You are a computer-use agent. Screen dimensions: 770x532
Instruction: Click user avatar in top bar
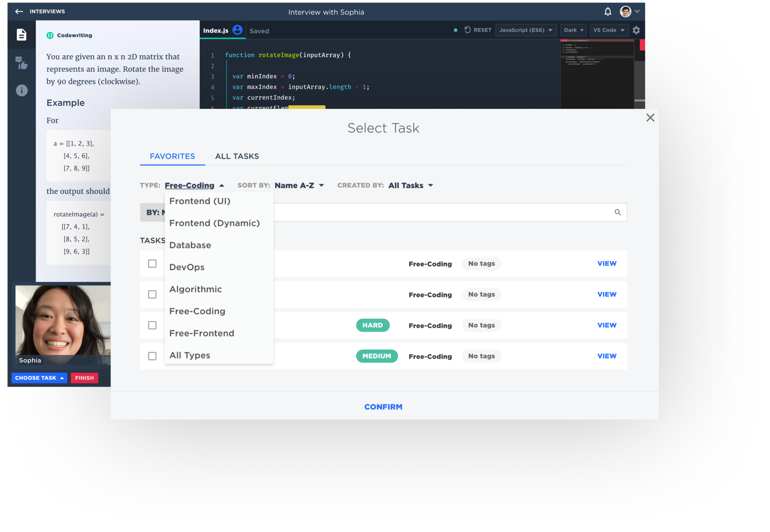point(625,12)
